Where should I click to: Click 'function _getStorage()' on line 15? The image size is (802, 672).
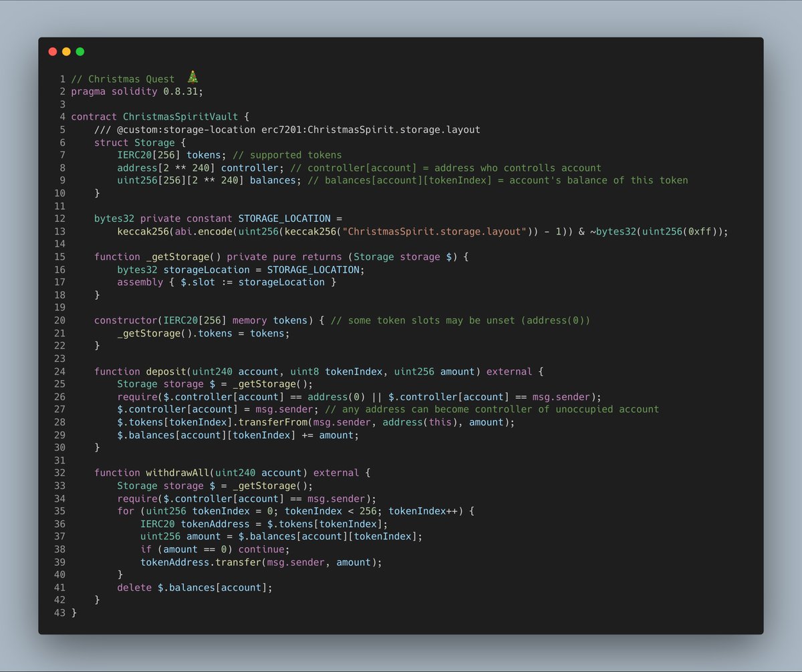coord(158,257)
